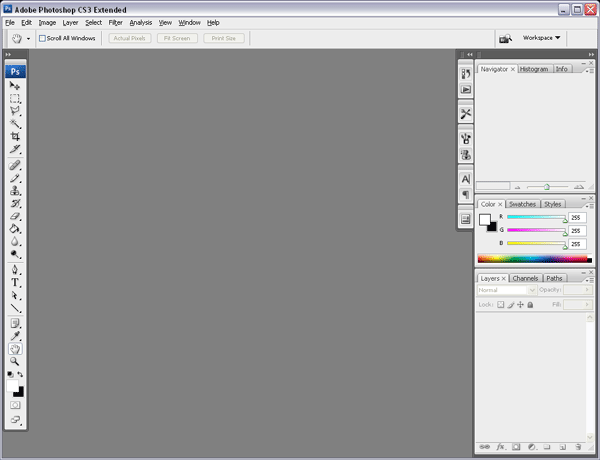The height and width of the screenshot is (460, 600).
Task: Click the Actual Pixels button
Action: tap(130, 38)
